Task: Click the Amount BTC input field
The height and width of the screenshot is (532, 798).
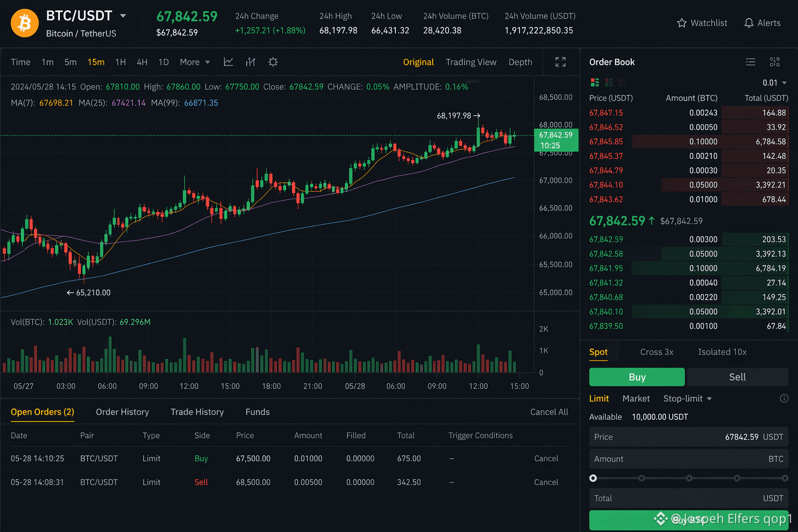Action: point(689,459)
